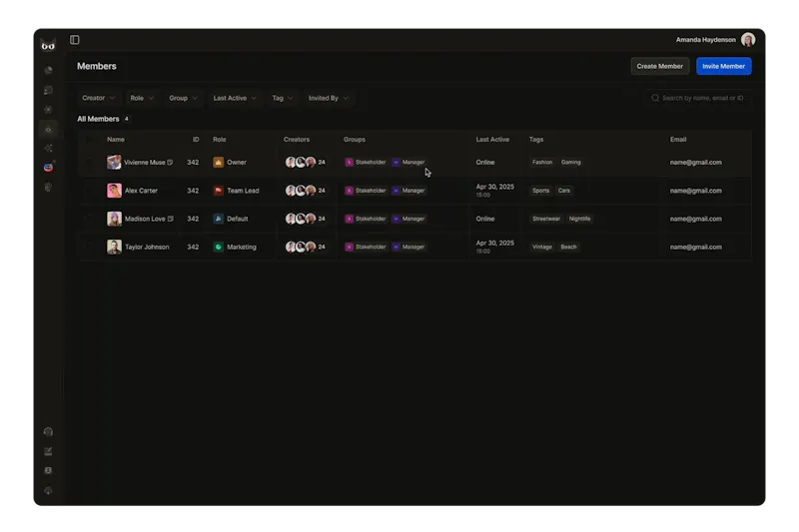Open the chat messages sidebar icon
The image size is (799, 532).
pyautogui.click(x=48, y=90)
